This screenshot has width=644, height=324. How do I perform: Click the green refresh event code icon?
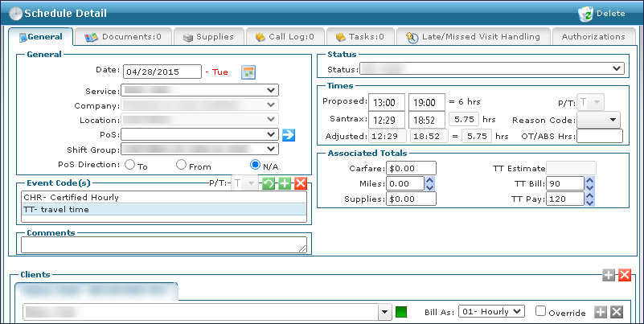coord(269,183)
